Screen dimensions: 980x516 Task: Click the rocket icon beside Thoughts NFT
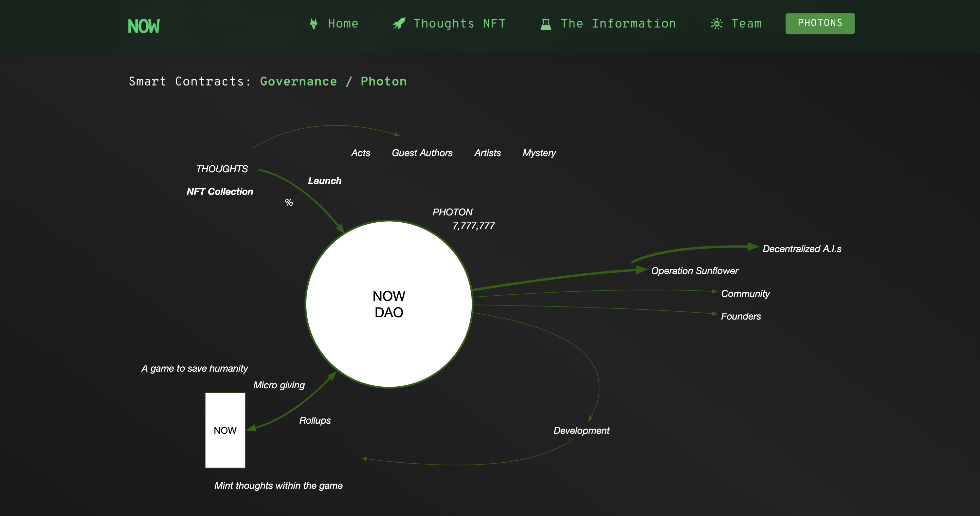[x=399, y=24]
